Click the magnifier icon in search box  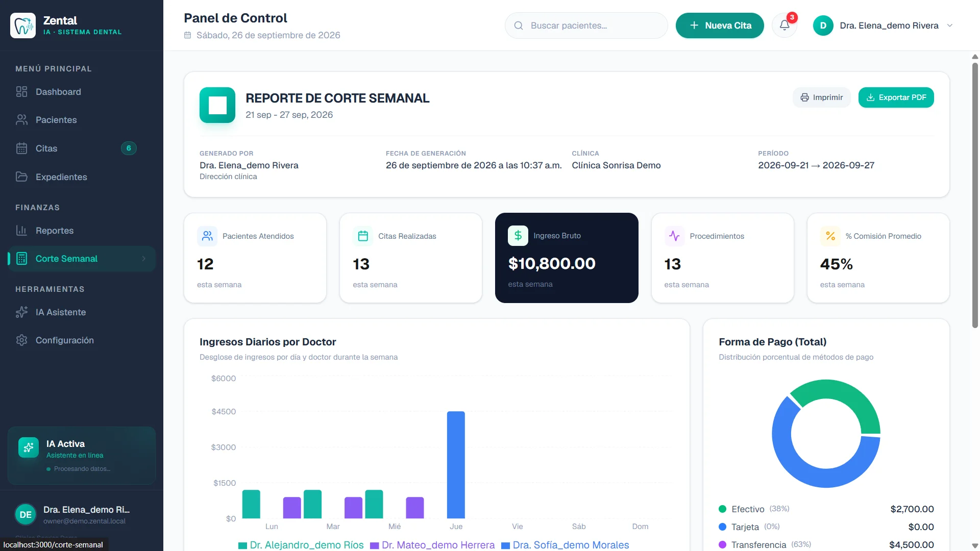(x=519, y=26)
